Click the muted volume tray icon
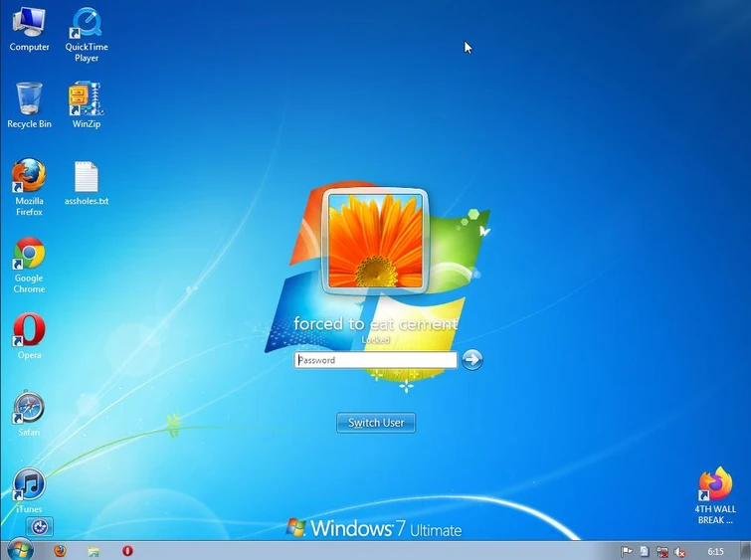The width and height of the screenshot is (751, 560). [x=679, y=552]
